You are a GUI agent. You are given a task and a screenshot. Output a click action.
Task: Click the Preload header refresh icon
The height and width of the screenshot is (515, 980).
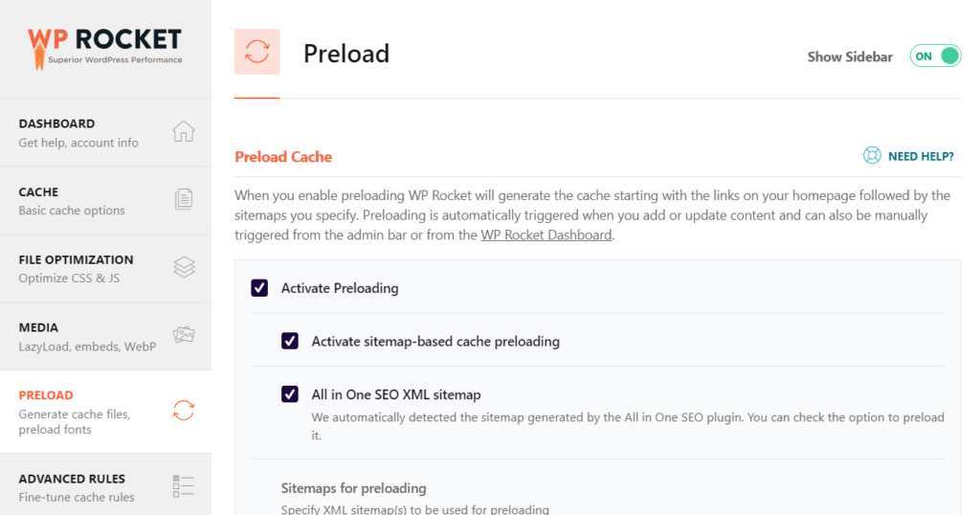click(256, 52)
